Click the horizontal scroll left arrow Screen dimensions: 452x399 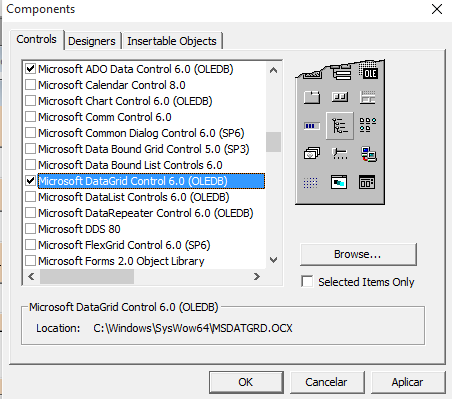tap(31, 276)
